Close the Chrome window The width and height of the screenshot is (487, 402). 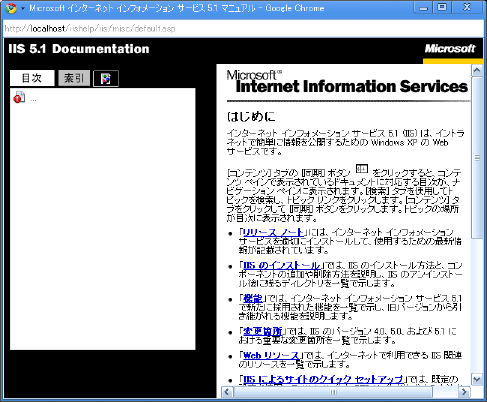467,7
